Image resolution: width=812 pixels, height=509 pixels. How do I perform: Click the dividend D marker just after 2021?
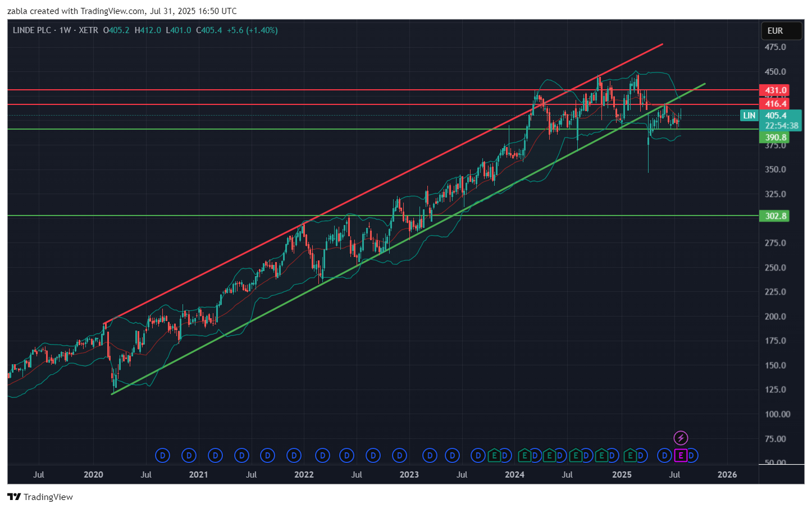click(215, 456)
